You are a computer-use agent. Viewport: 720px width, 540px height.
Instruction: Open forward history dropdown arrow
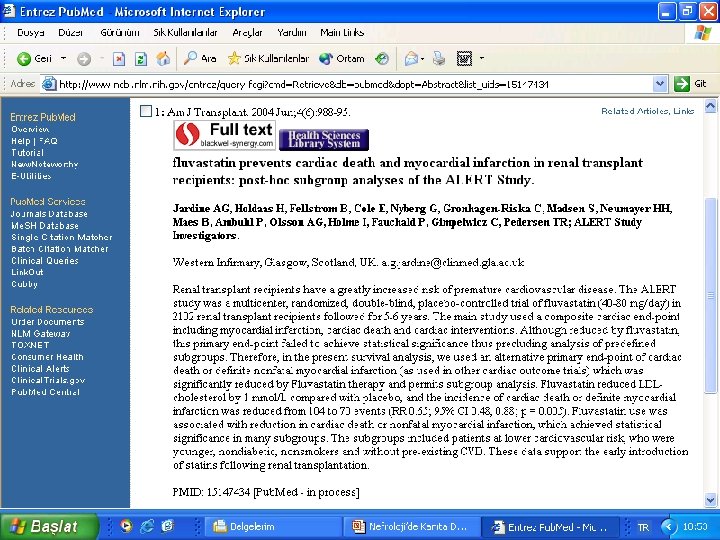coord(101,59)
